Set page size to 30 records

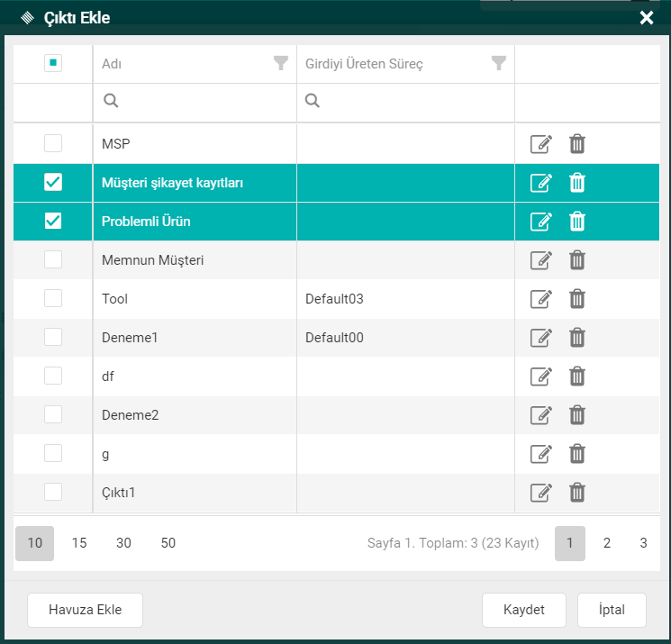pos(123,543)
